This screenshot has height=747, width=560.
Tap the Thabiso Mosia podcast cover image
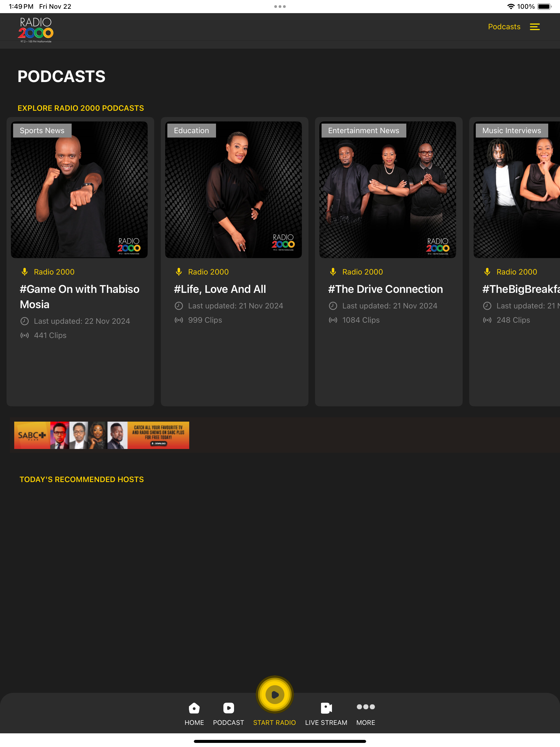pos(79,190)
